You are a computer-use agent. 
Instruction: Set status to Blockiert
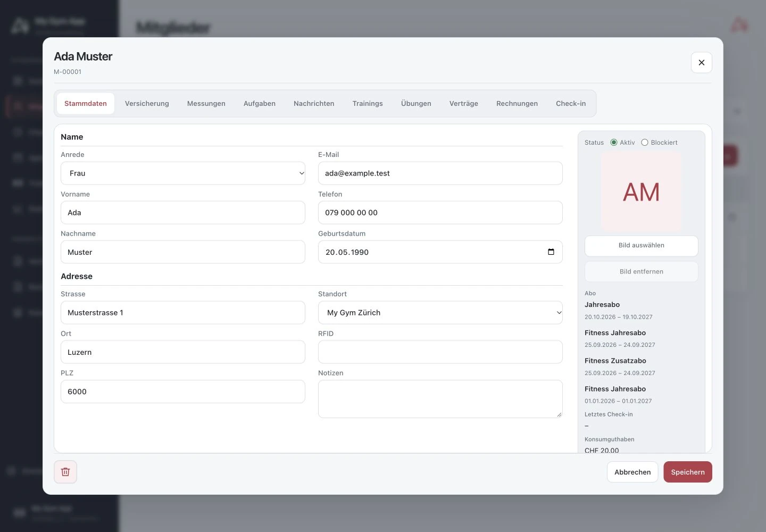(x=645, y=143)
